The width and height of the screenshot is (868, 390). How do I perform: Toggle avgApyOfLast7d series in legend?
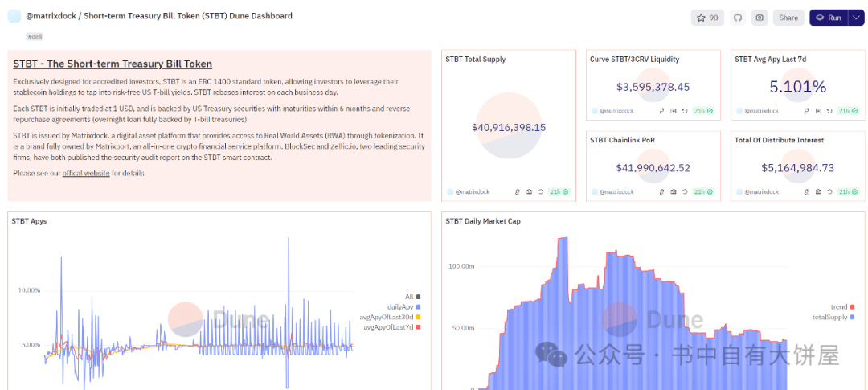click(392, 326)
